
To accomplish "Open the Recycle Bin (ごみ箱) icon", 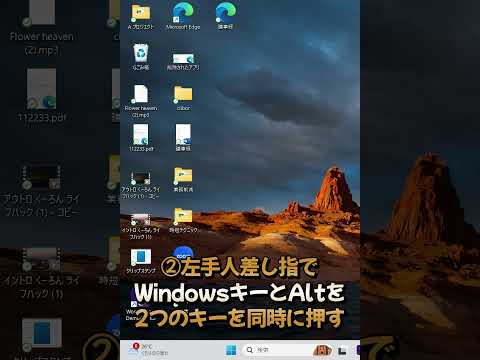I will click(x=141, y=57).
